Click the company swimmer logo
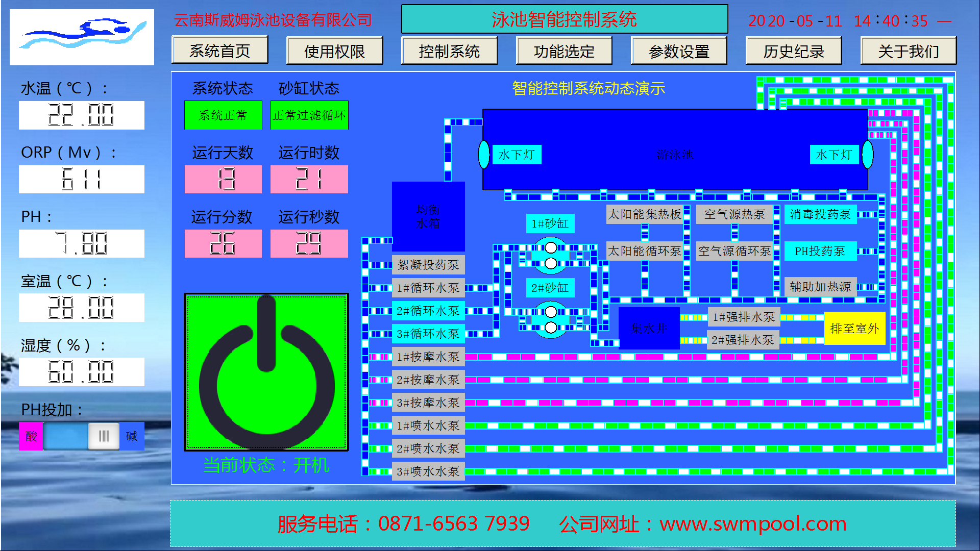Image resolution: width=980 pixels, height=551 pixels. (x=82, y=37)
